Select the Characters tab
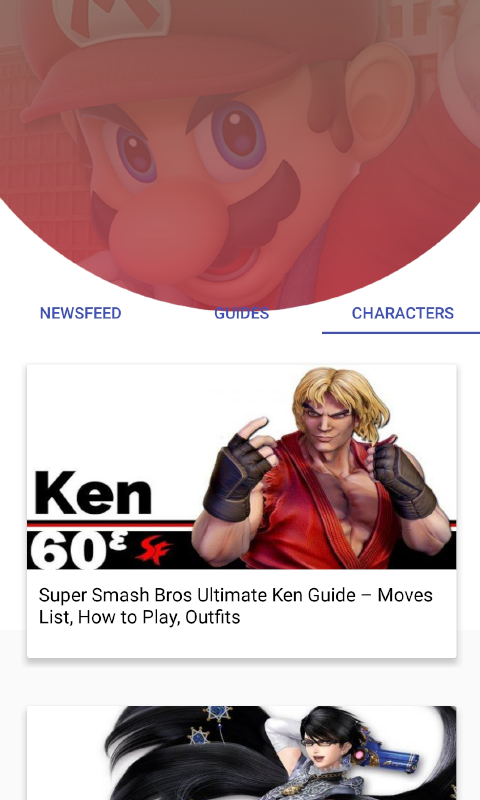The image size is (480, 800). 402,313
